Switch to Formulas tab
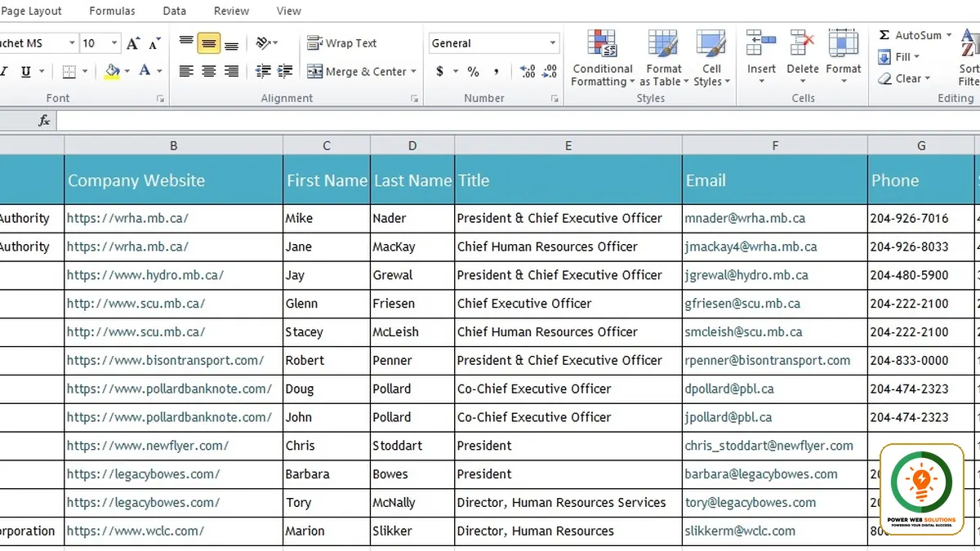Viewport: 980px width, 551px height. click(x=113, y=11)
